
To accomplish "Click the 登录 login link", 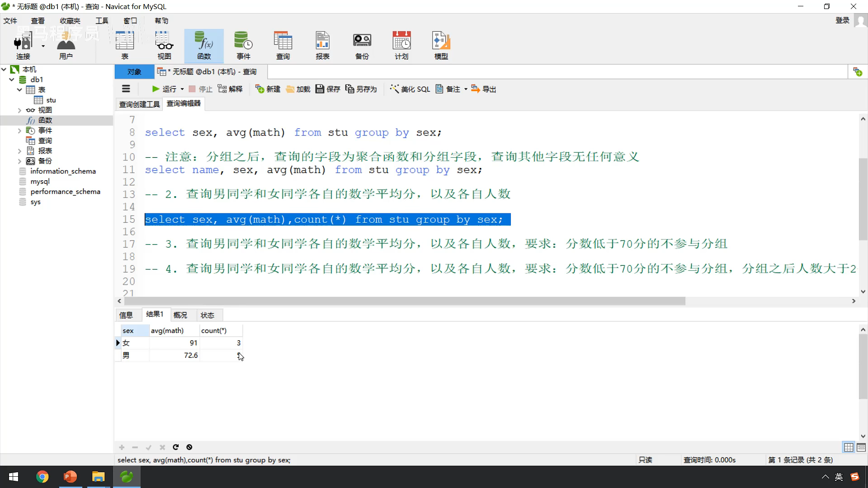I will 842,20.
